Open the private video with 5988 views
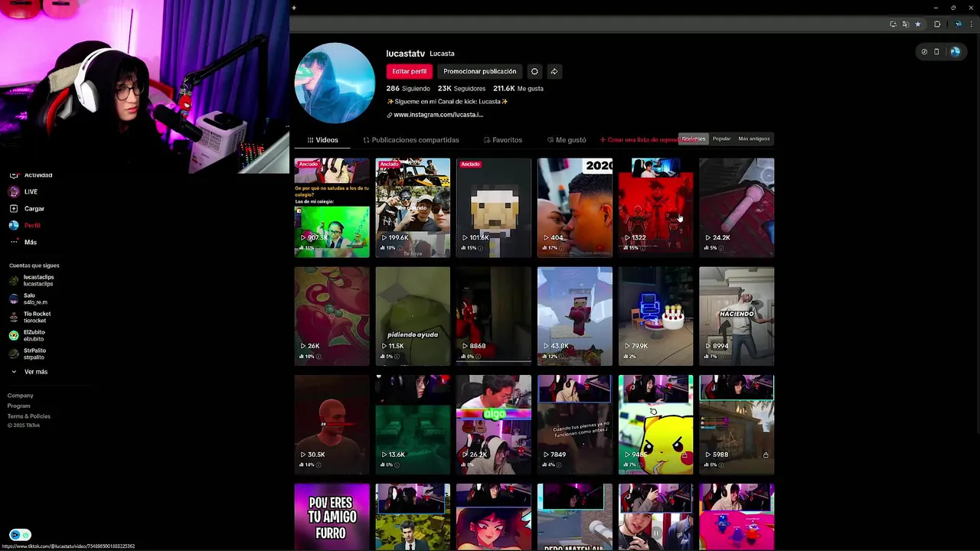This screenshot has height=551, width=980. [x=737, y=425]
